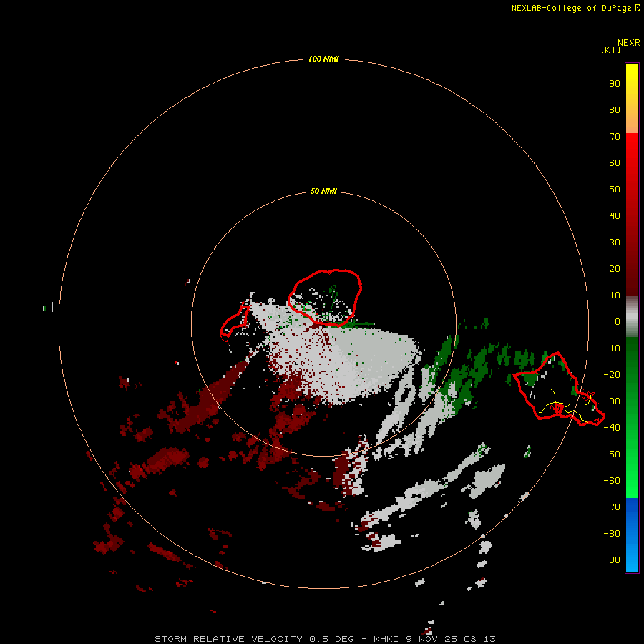
Task: Click the 0 value on the velocity scale
Action: click(618, 321)
